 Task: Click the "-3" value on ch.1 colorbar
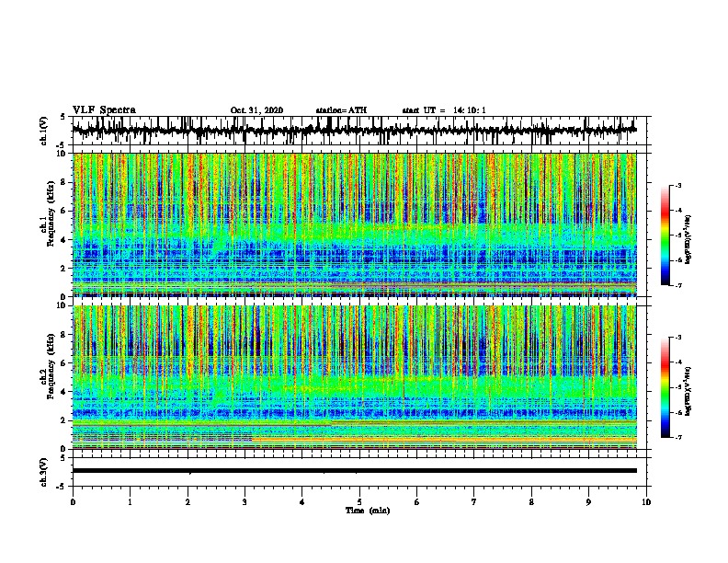[677, 186]
